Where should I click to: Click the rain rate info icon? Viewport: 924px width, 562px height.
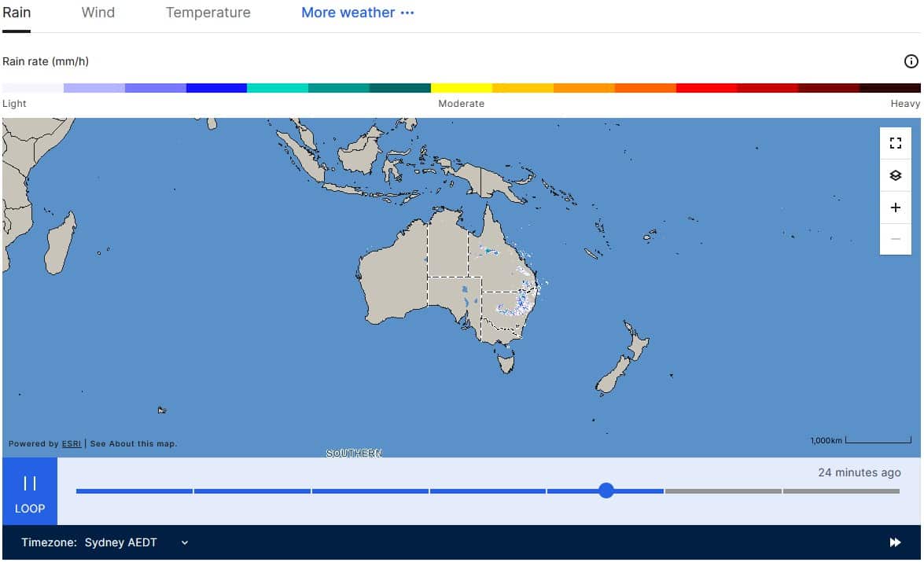click(x=911, y=61)
